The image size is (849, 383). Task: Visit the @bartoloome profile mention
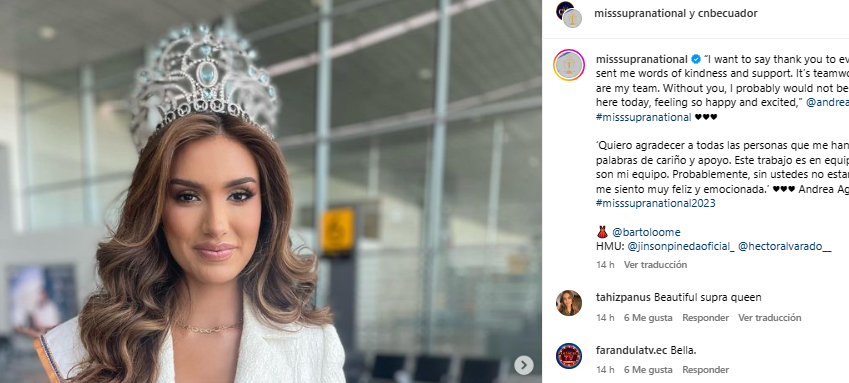pos(646,232)
